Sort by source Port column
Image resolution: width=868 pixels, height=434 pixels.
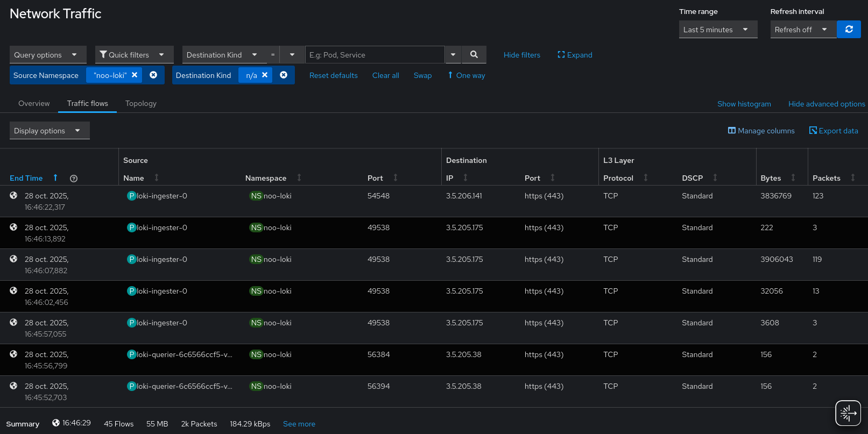(395, 178)
